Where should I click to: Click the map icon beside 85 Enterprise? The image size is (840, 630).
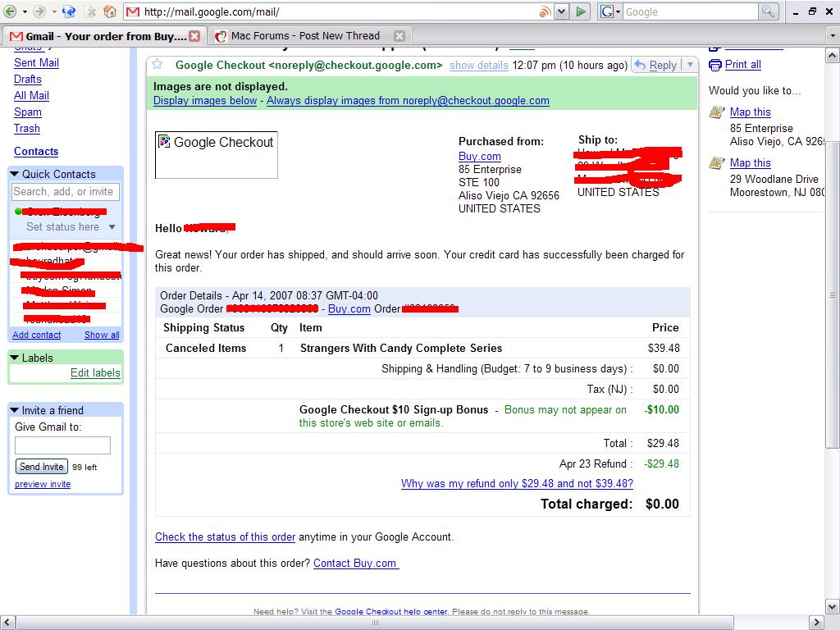pyautogui.click(x=717, y=112)
